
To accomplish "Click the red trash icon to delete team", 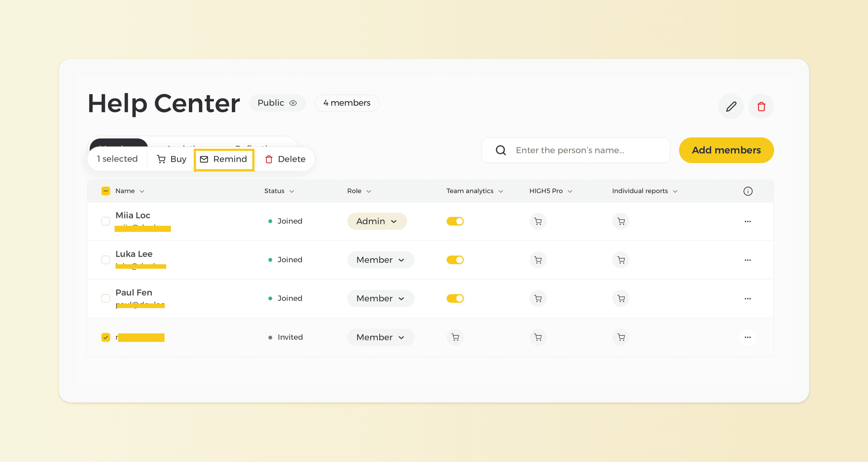I will tap(761, 107).
